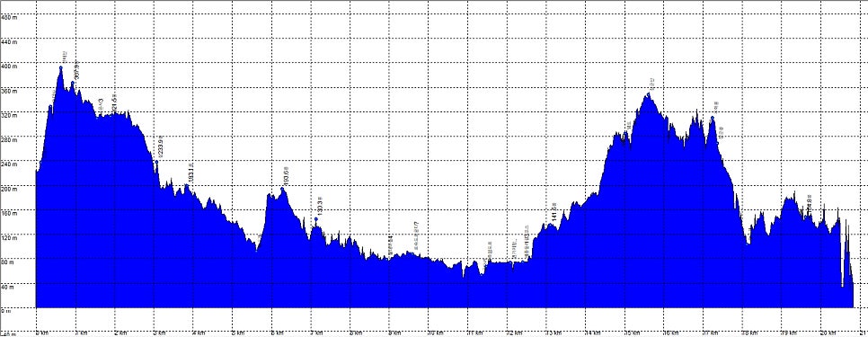Click the '80 m' axis label
868x337 pixels.
tap(8, 262)
